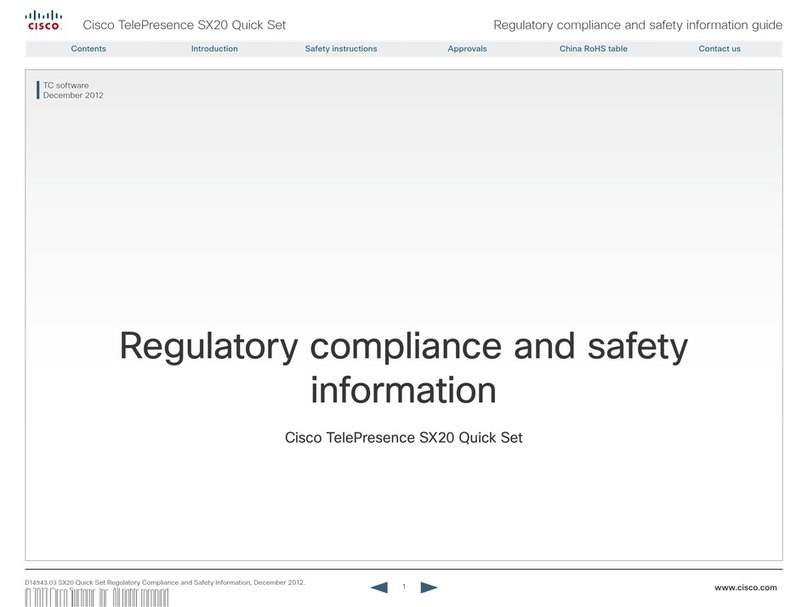Click the D14943.03 document ID footer text

point(165,582)
